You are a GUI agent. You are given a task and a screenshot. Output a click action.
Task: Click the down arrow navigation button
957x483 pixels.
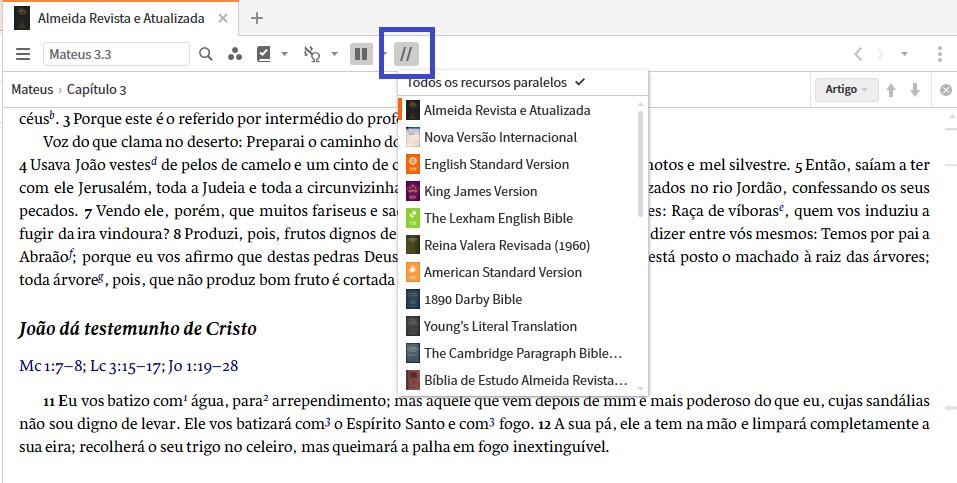(x=915, y=90)
